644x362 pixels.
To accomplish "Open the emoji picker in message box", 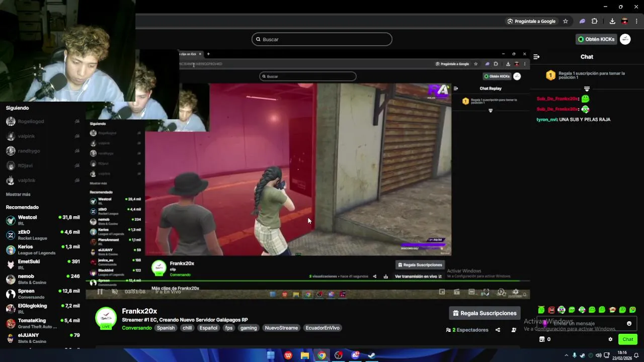I will [x=629, y=323].
